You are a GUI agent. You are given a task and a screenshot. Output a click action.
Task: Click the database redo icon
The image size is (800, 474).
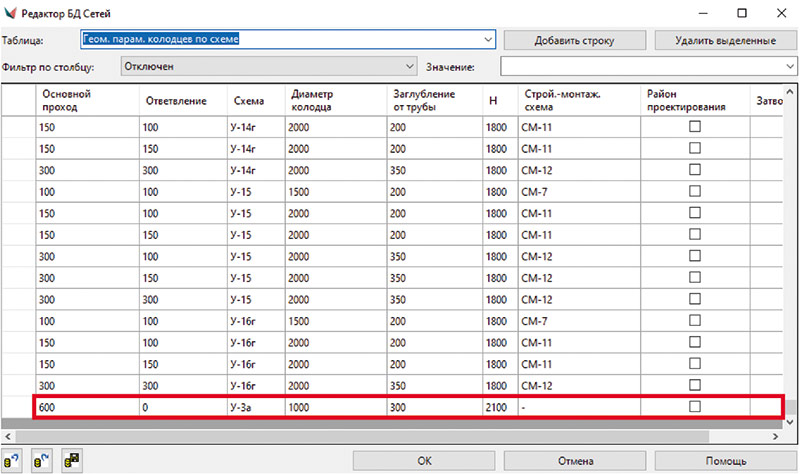pos(43,460)
